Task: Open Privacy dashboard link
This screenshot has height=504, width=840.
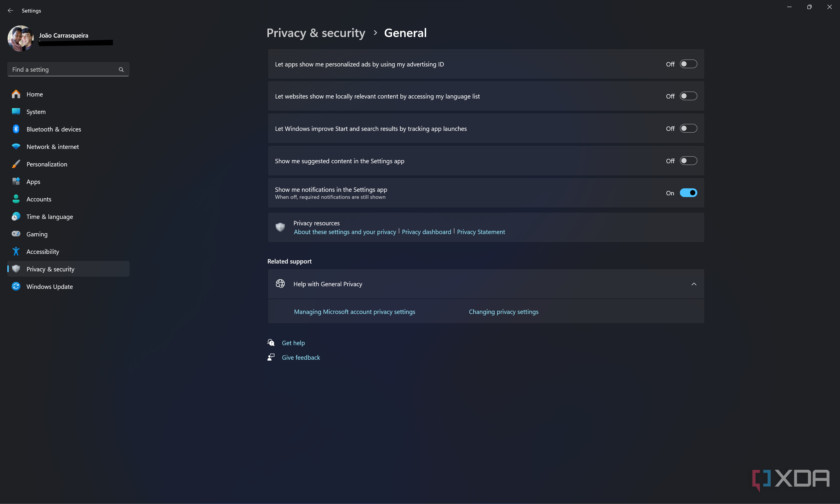Action: (426, 232)
